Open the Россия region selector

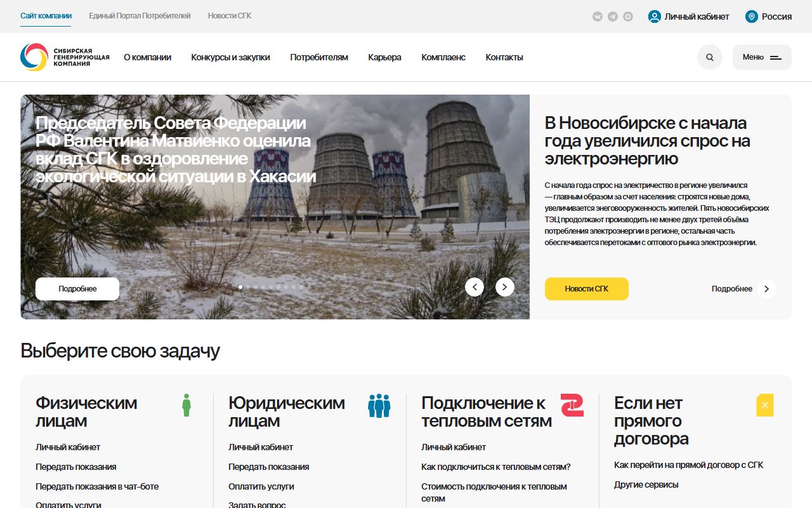click(x=769, y=17)
